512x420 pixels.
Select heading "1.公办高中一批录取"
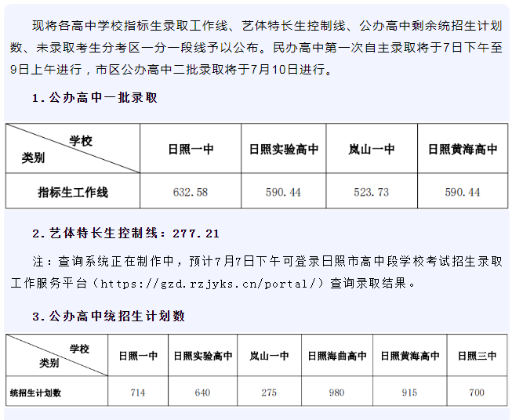[95, 98]
